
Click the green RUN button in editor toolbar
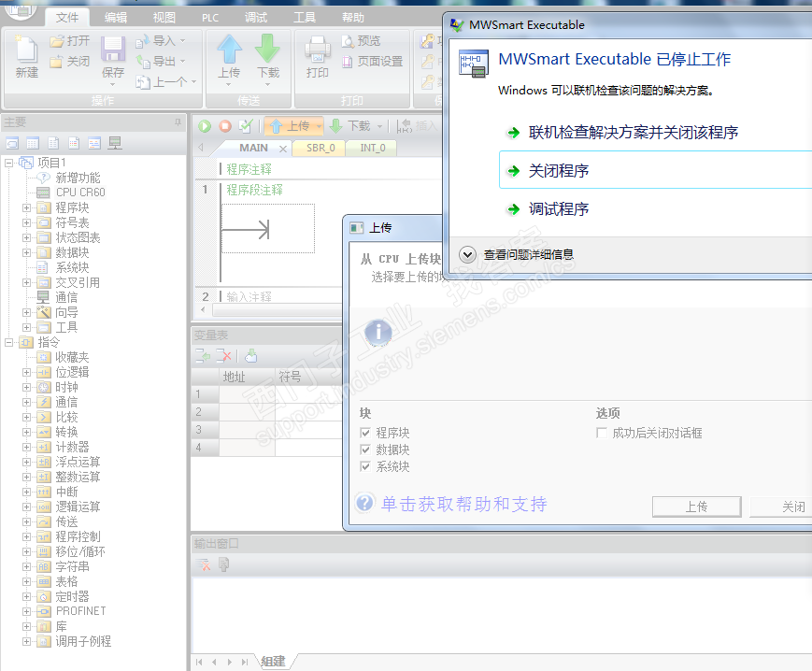click(x=205, y=126)
